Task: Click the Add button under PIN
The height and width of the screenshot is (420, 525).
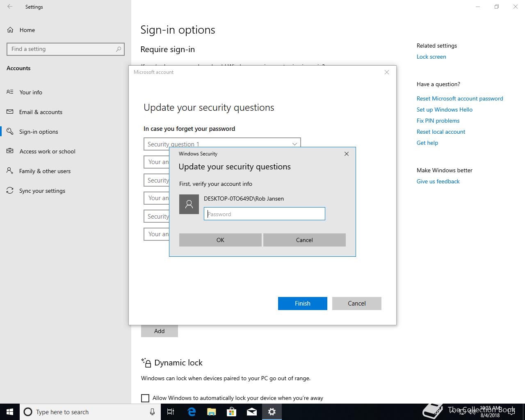Action: pyautogui.click(x=160, y=331)
